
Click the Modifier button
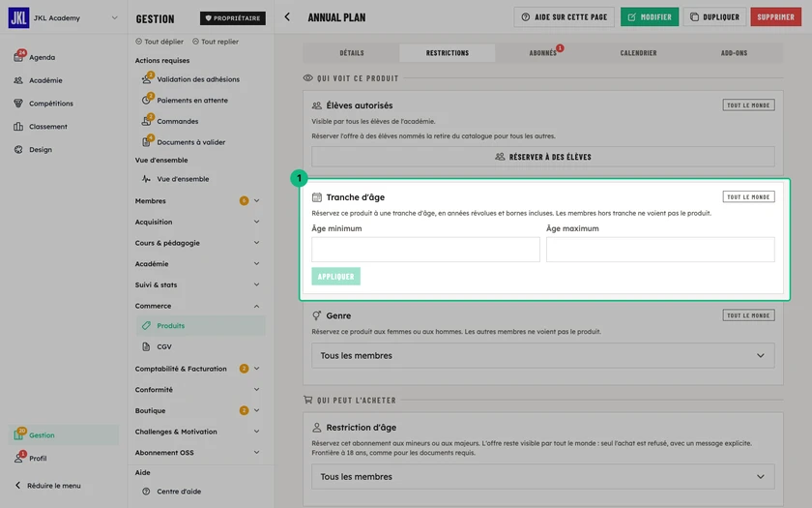(650, 17)
